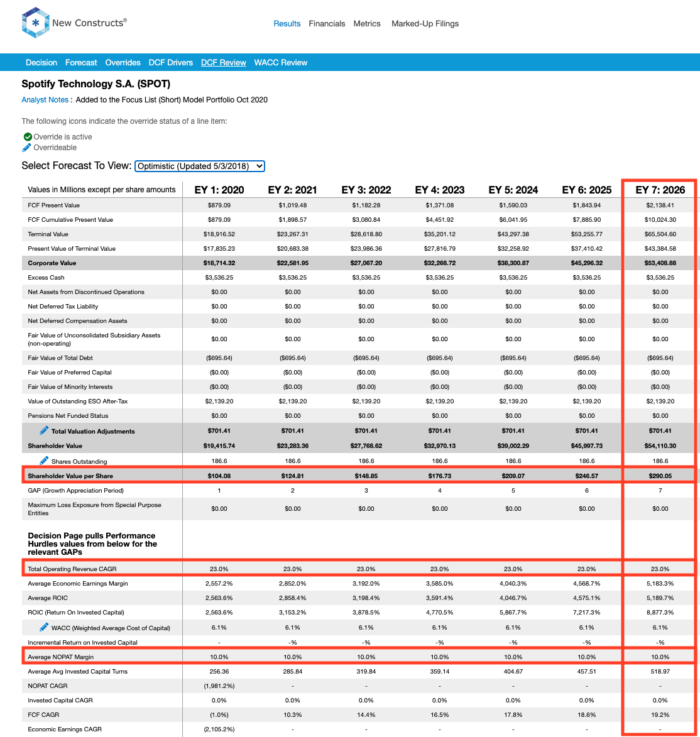Screen dimensions: 700x737
Task: Click the EY 5: 2024 column header
Action: tap(513, 190)
